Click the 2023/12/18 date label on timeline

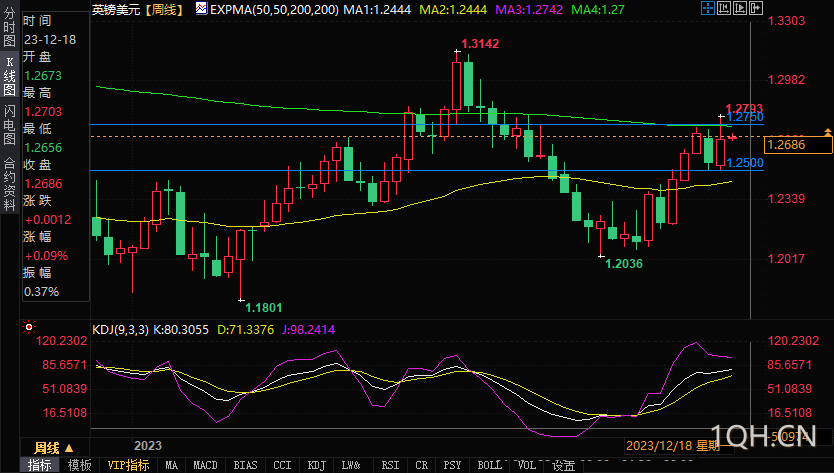(657, 446)
